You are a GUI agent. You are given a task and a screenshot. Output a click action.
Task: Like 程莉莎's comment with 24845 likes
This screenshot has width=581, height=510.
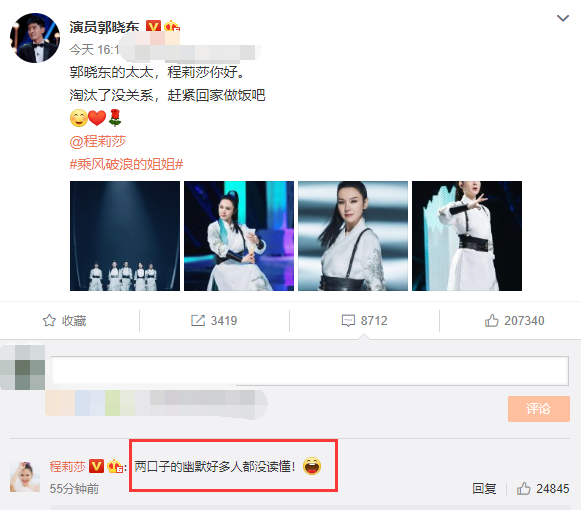tap(543, 489)
